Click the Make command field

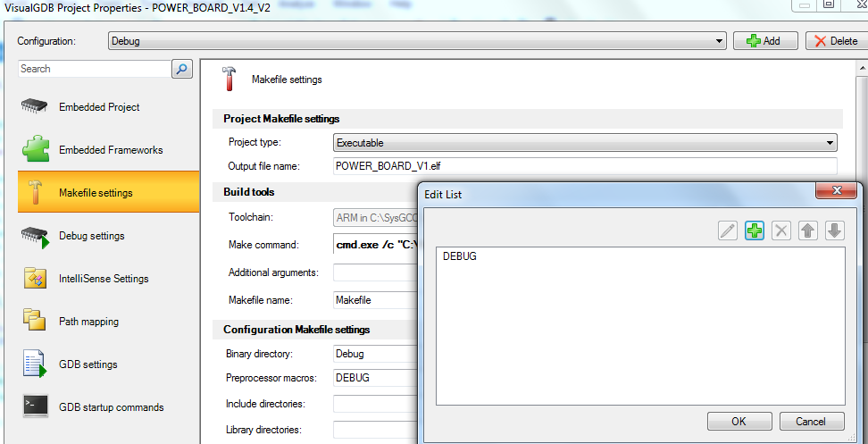pyautogui.click(x=375, y=245)
